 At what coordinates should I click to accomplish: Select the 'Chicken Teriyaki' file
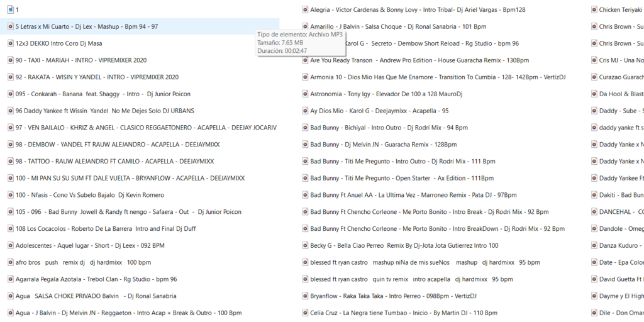[620, 9]
